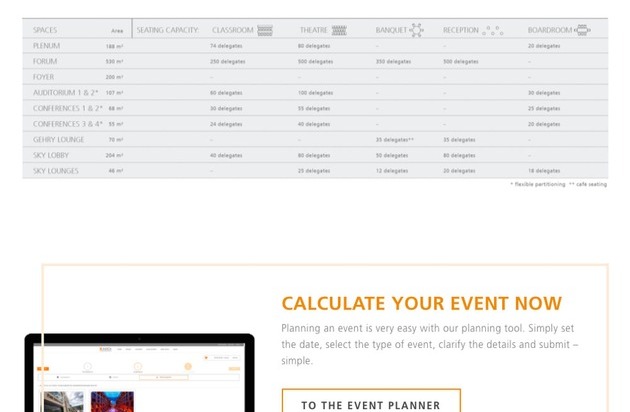The height and width of the screenshot is (412, 630).
Task: Click the Area column header
Action: tap(117, 31)
